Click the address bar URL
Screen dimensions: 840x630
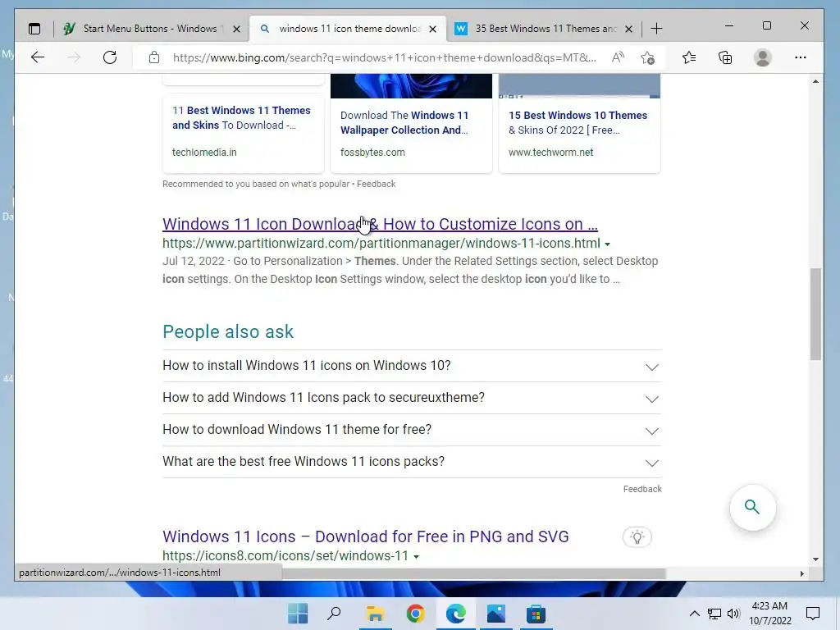tap(384, 57)
